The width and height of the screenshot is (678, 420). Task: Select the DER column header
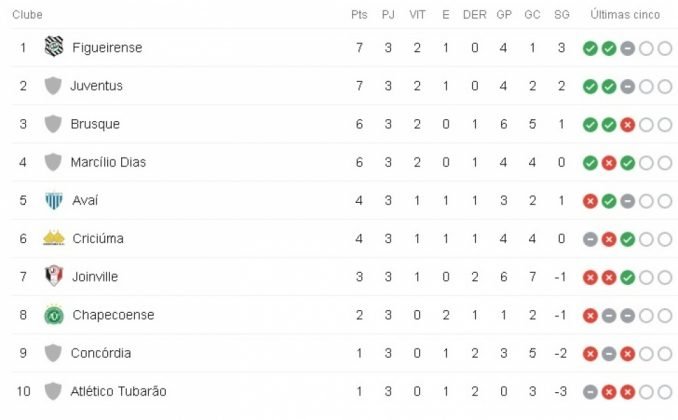[474, 15]
